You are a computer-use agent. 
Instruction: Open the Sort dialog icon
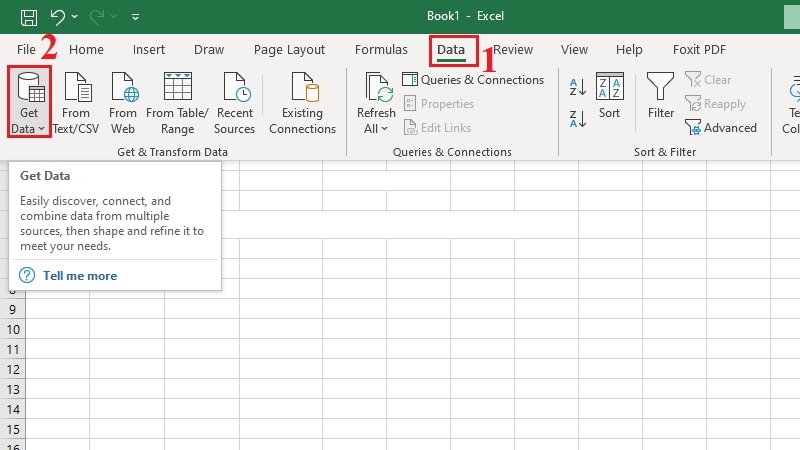pos(610,86)
